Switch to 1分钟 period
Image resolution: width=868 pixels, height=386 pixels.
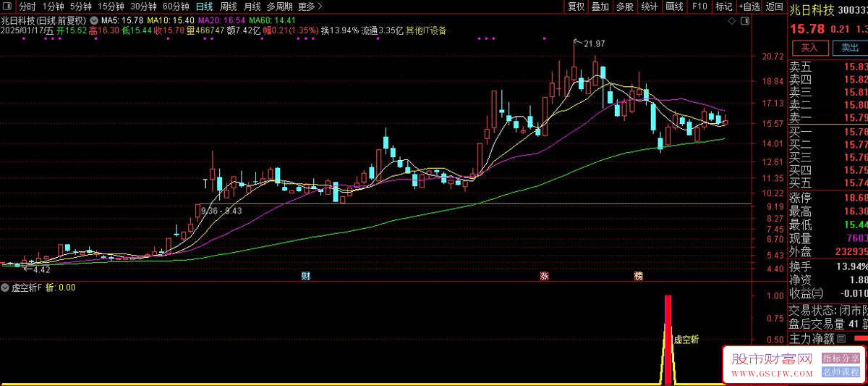click(x=53, y=7)
